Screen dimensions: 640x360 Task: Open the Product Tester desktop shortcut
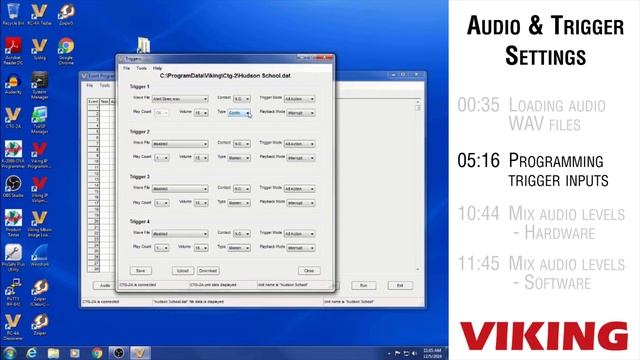point(13,224)
